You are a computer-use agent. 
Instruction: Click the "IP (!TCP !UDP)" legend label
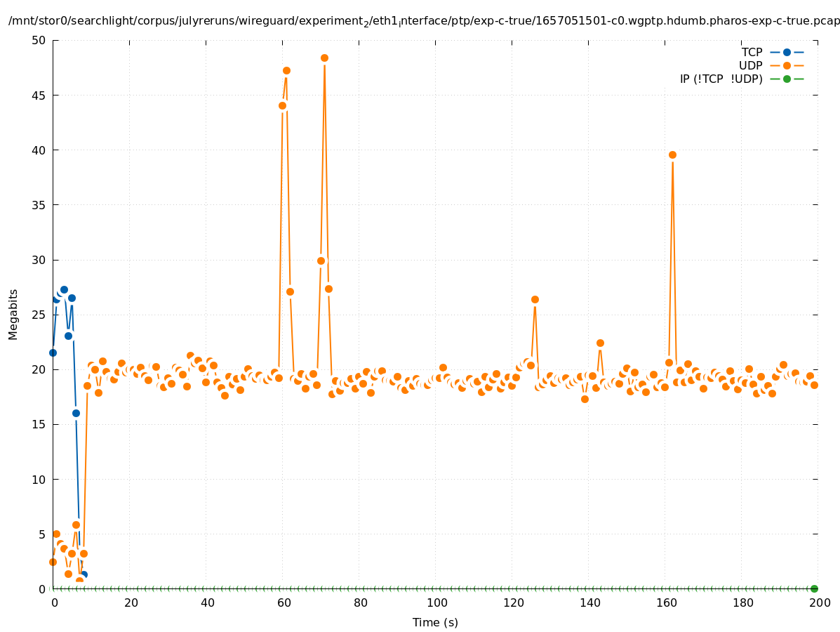pyautogui.click(x=721, y=79)
